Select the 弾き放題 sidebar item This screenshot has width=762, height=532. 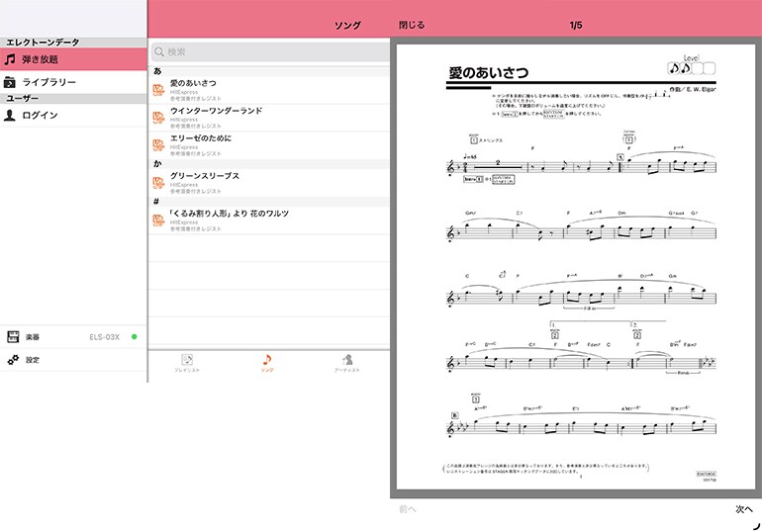[73, 59]
